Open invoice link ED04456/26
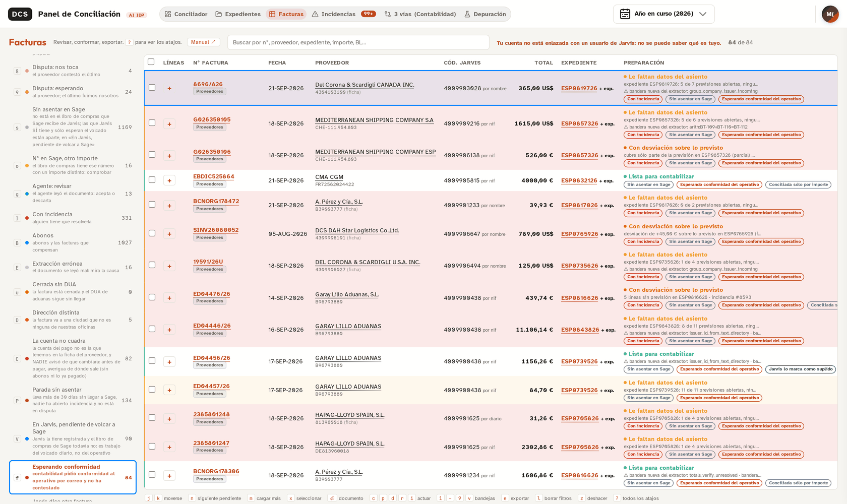The image size is (847, 504). [212, 358]
